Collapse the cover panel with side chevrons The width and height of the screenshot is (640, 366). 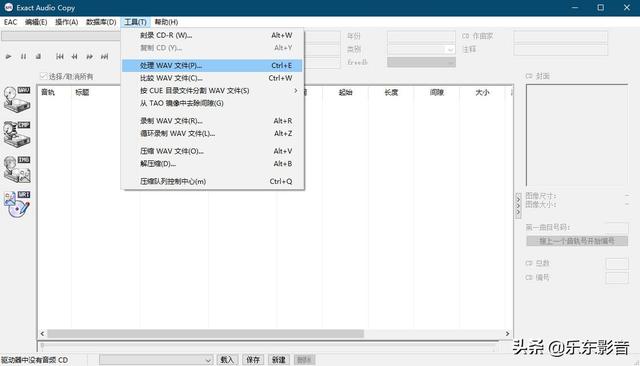518,206
